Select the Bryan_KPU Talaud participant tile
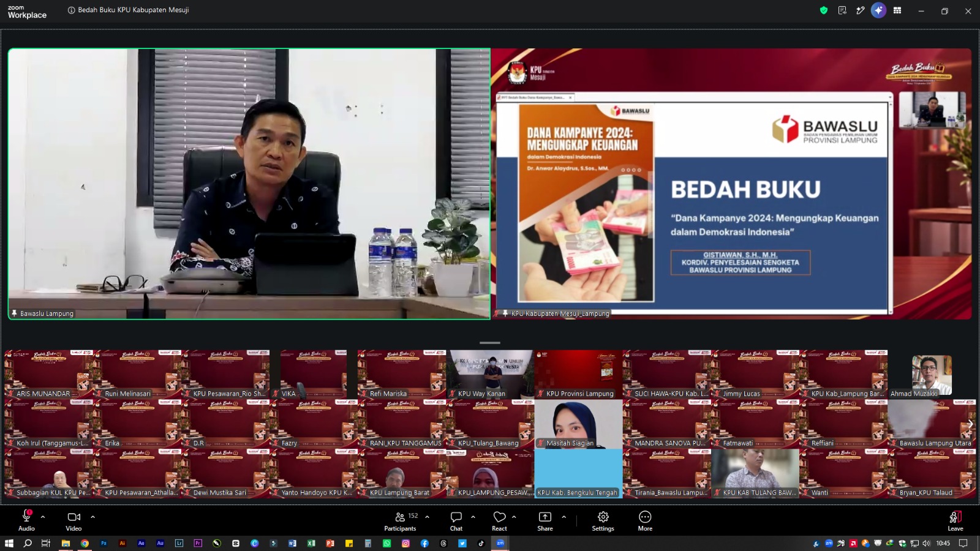The image size is (980, 551). tap(932, 473)
